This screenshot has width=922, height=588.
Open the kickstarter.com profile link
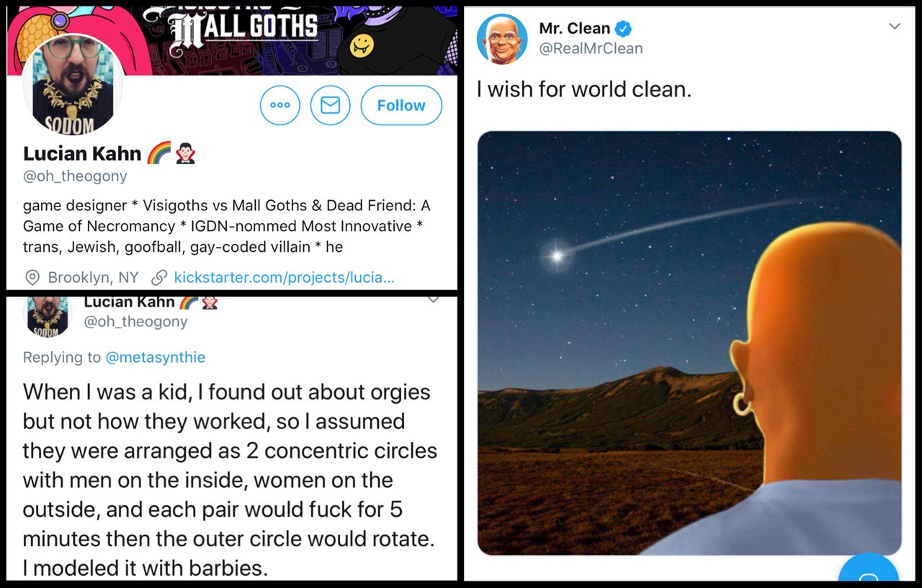(284, 277)
